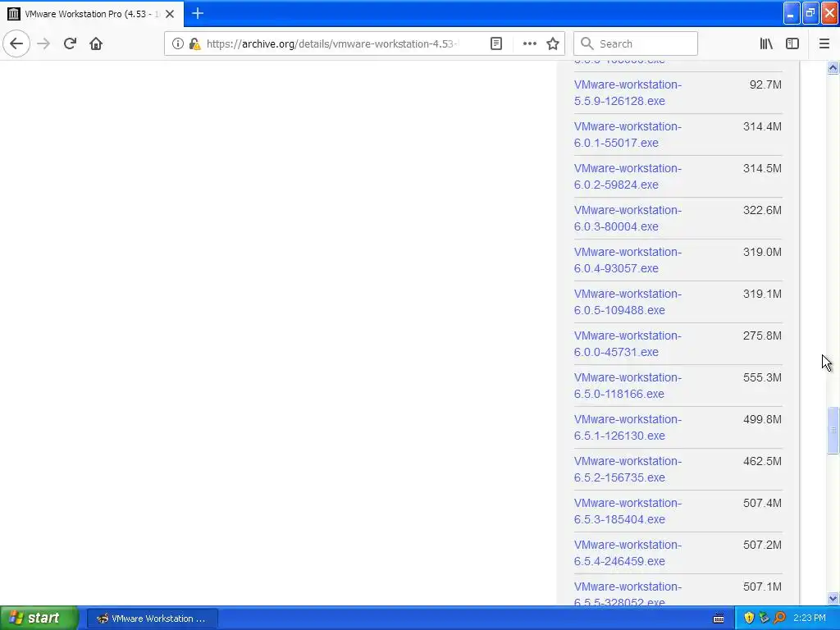Open VMware-workstation-6.5.0-118166.exe link
This screenshot has width=840, height=630.
point(628,386)
